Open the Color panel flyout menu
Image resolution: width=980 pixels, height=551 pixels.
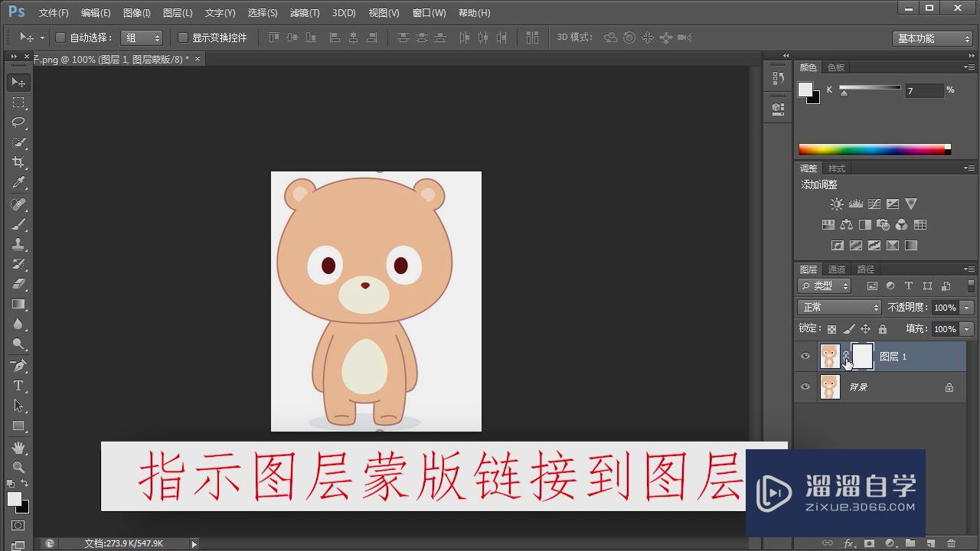(969, 67)
